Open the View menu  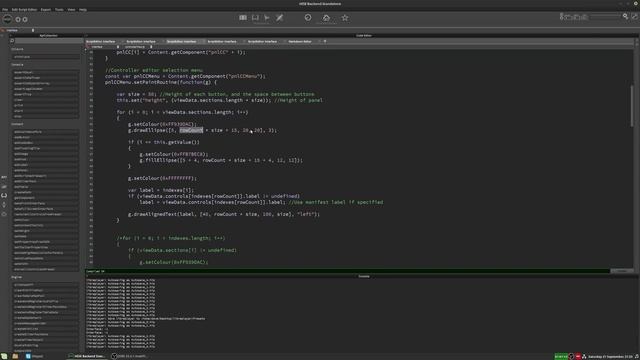pyautogui.click(x=71, y=9)
